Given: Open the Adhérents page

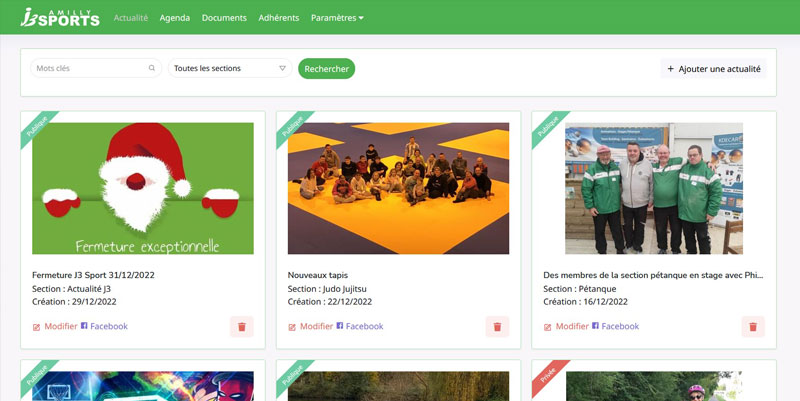Looking at the screenshot, I should [279, 18].
